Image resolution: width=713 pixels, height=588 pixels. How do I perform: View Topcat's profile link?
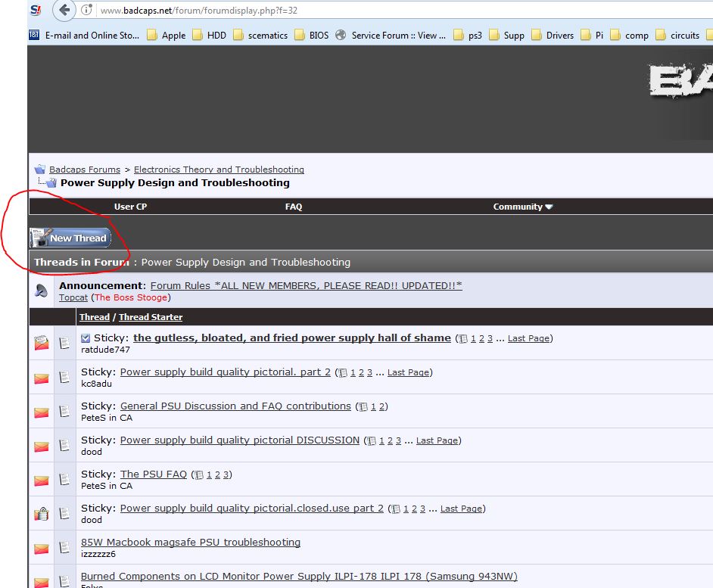pyautogui.click(x=73, y=297)
